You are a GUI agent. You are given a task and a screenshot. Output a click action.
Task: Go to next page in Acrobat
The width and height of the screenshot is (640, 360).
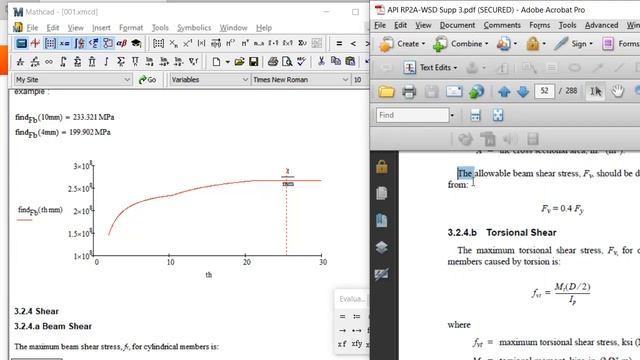(x=523, y=91)
